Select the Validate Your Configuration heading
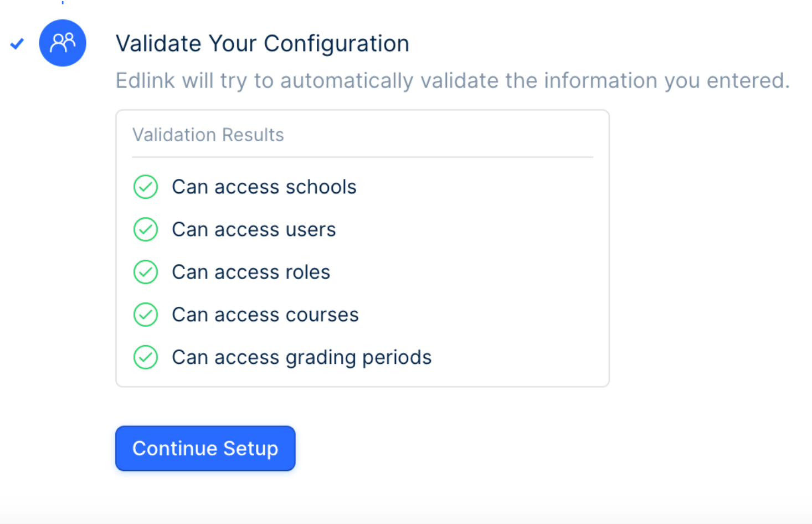This screenshot has width=812, height=524. [263, 44]
